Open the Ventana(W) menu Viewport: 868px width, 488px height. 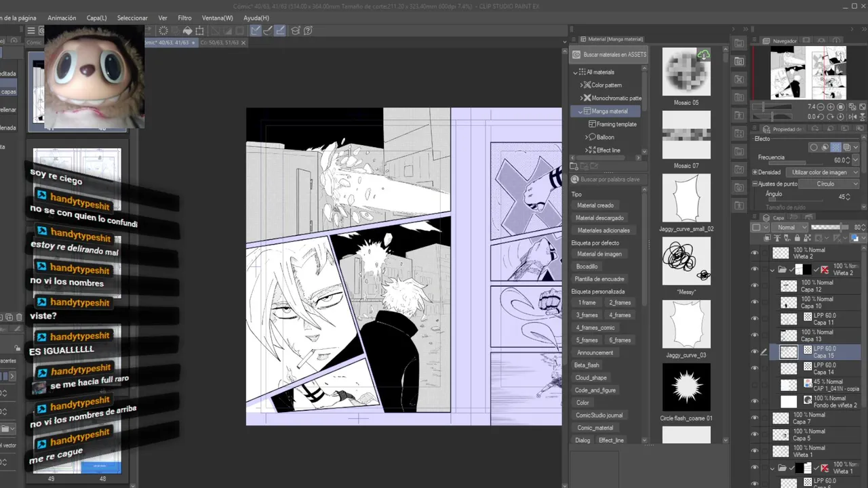click(217, 18)
